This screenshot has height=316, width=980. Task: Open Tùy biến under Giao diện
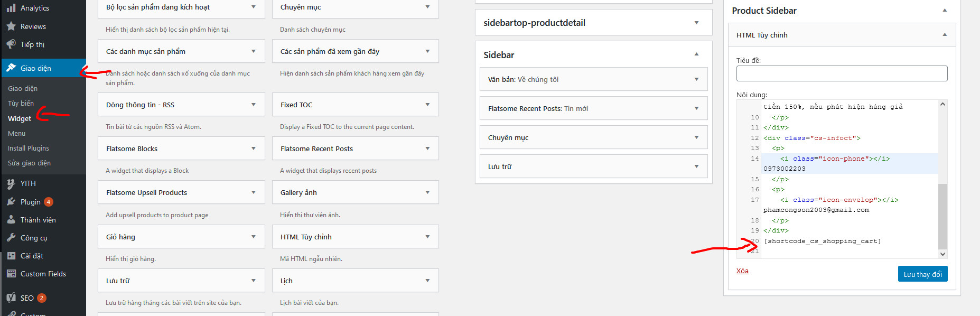coord(21,104)
